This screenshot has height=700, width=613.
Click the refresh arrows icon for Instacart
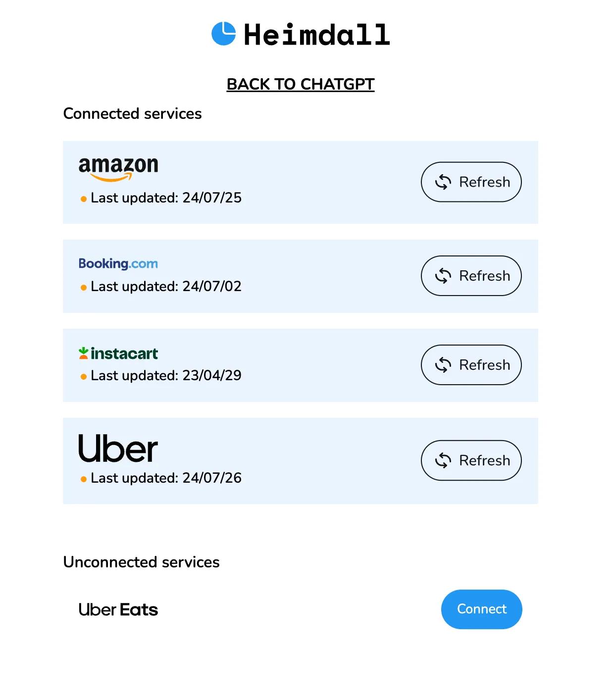(x=443, y=365)
